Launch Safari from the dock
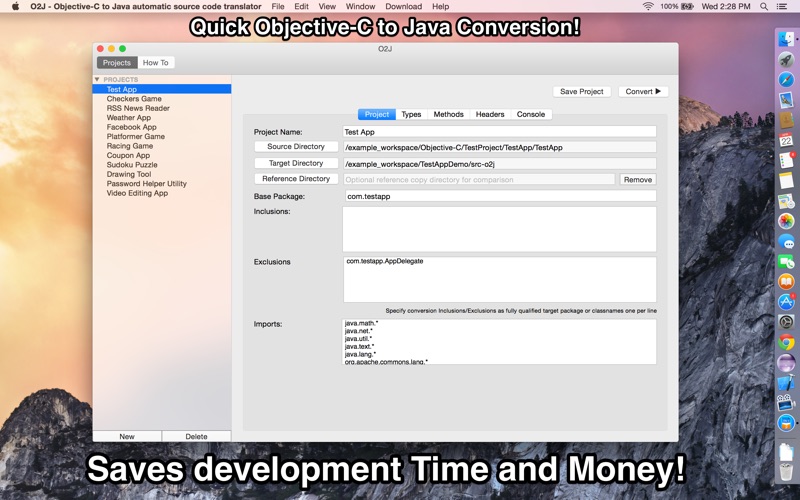The height and width of the screenshot is (500, 800). (x=786, y=80)
